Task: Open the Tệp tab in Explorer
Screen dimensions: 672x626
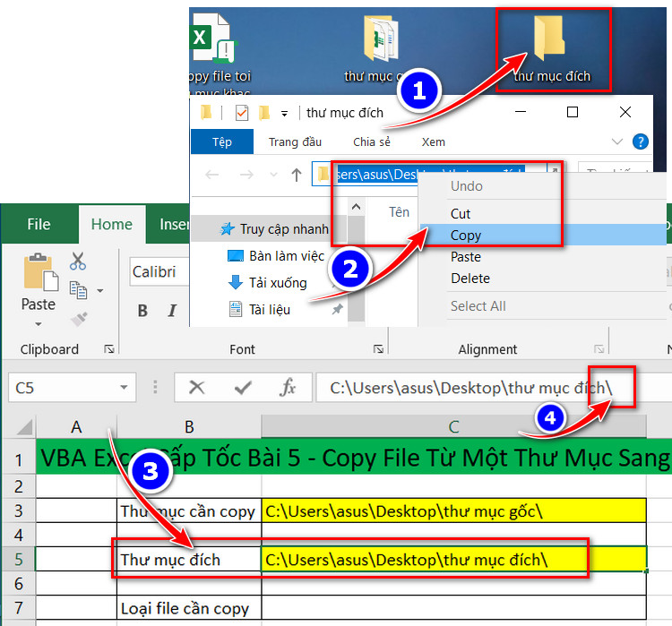Action: click(x=222, y=141)
